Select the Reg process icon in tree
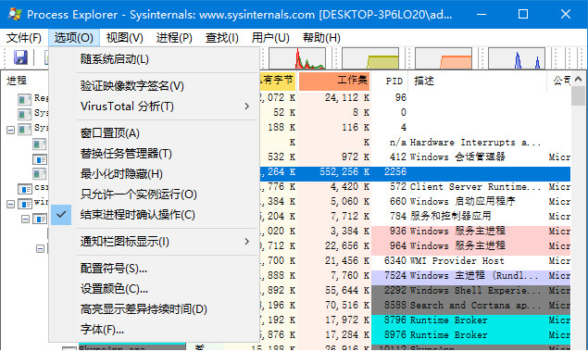This screenshot has width=588, height=364. point(25,99)
